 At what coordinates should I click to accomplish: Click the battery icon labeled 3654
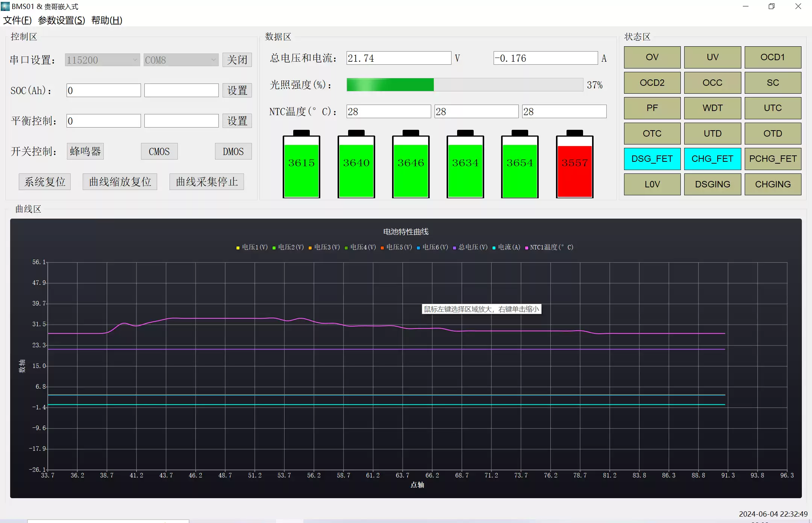tap(520, 166)
